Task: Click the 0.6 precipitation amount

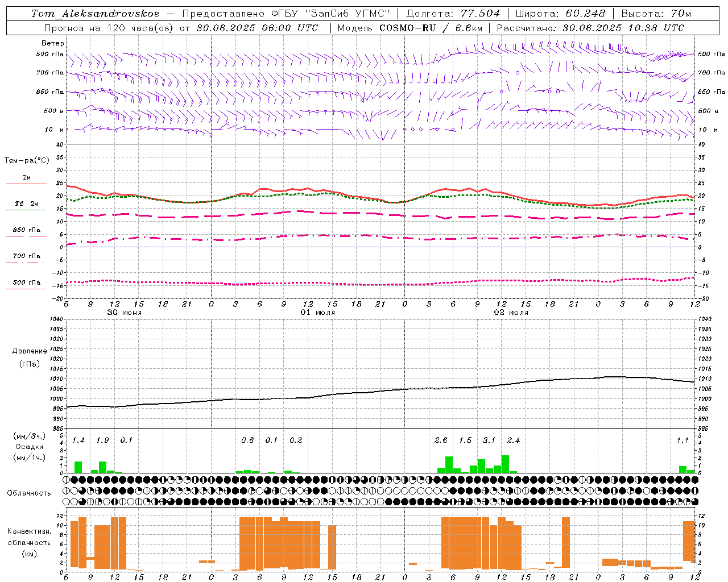Action: pos(247,440)
